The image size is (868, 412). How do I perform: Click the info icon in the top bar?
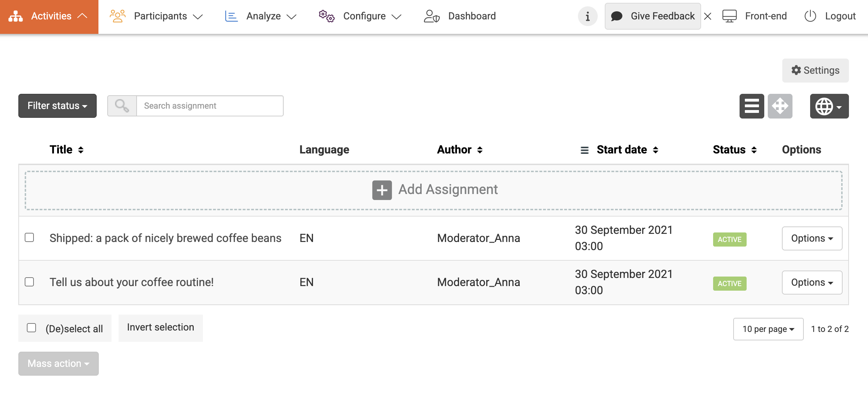(x=587, y=16)
